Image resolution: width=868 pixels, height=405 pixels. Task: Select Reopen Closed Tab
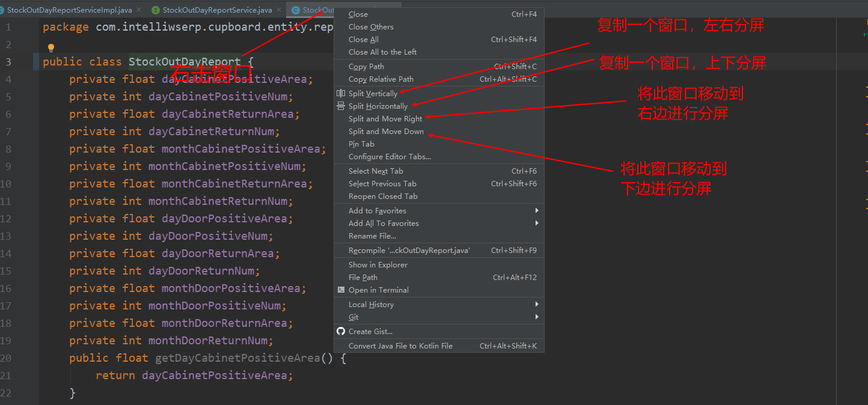coord(439,196)
